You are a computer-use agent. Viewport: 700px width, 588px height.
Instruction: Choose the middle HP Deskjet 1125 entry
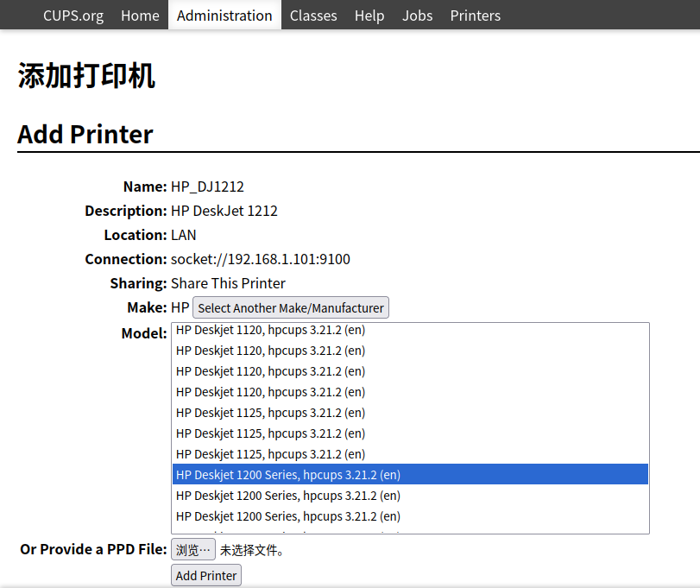(x=270, y=433)
